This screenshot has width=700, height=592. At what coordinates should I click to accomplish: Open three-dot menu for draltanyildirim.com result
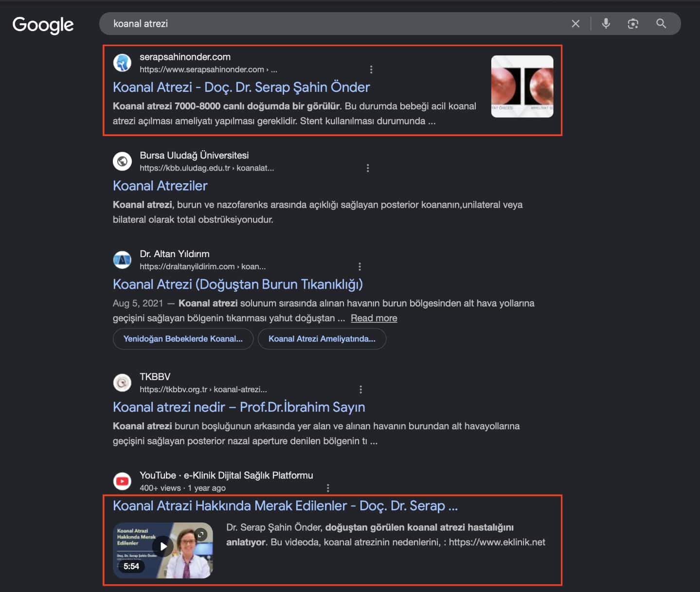pos(359,266)
